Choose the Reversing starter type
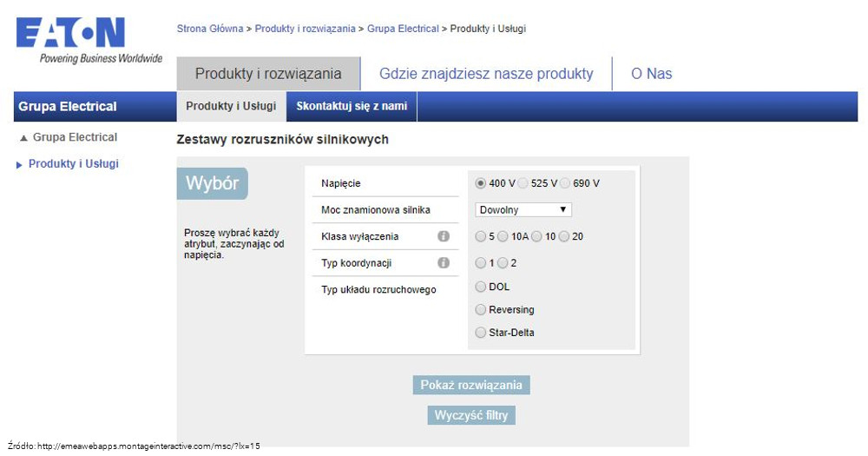The image size is (868, 456). click(x=481, y=309)
